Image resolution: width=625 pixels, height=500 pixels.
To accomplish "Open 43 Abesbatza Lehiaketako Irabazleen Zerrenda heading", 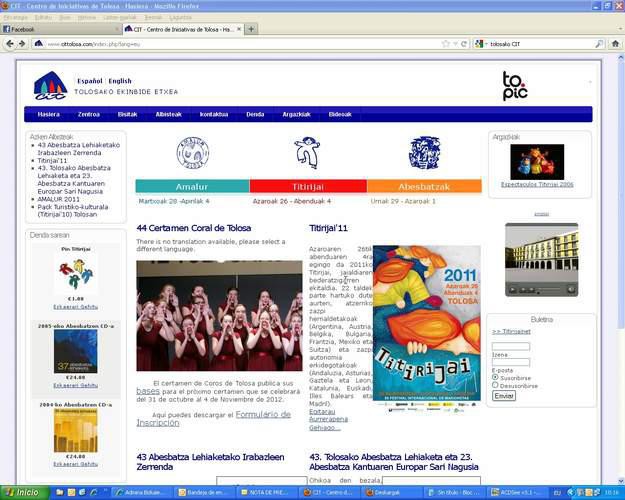I will [x=210, y=462].
